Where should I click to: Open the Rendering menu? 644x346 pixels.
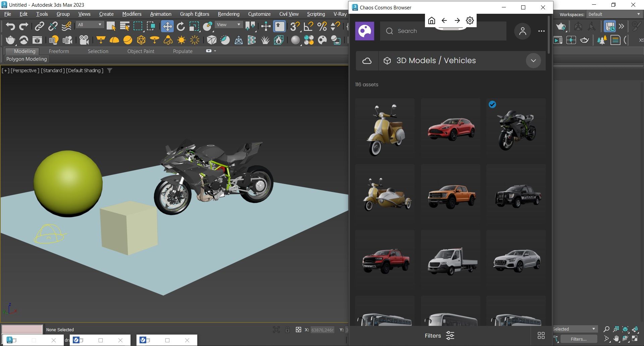pos(228,14)
